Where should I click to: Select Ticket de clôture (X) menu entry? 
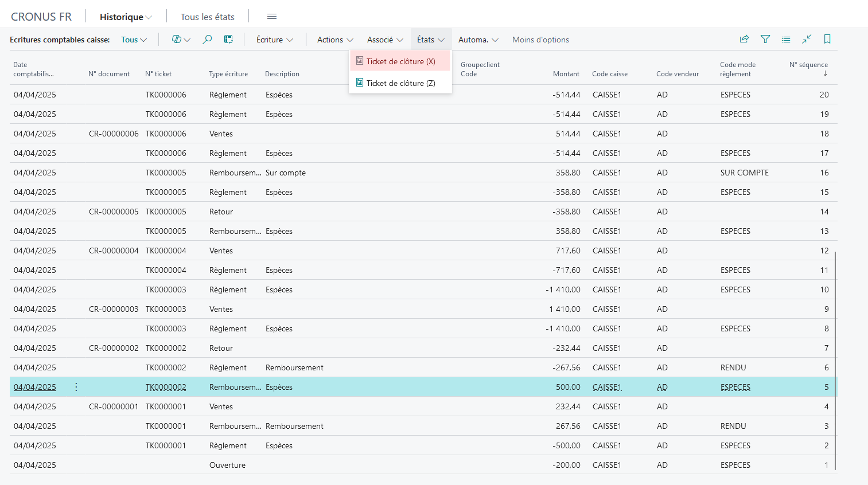(x=400, y=61)
